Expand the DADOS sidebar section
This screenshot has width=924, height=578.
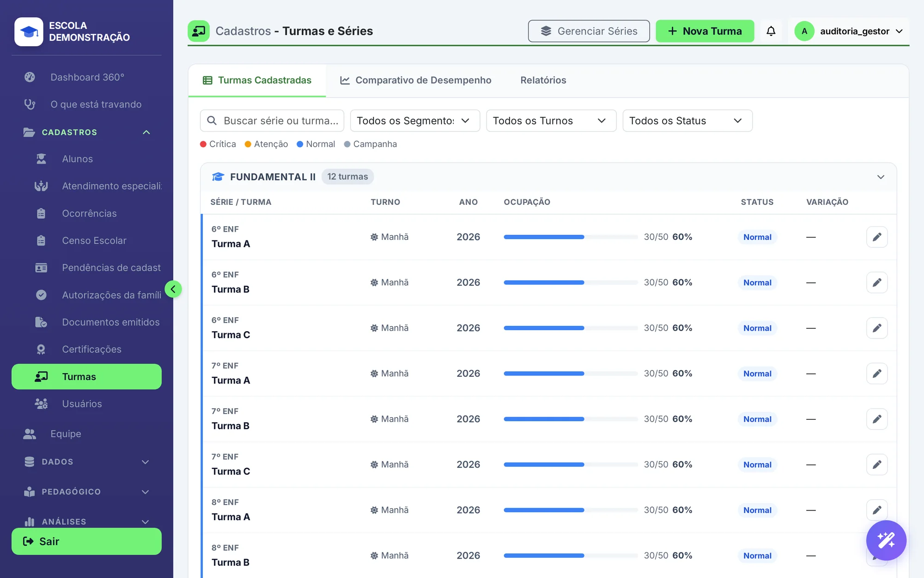86,462
